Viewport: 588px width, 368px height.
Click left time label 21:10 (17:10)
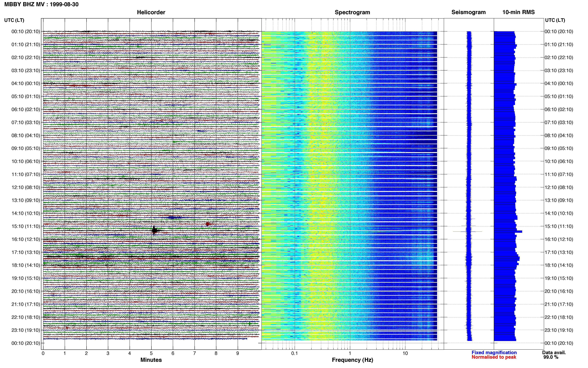pyautogui.click(x=26, y=304)
